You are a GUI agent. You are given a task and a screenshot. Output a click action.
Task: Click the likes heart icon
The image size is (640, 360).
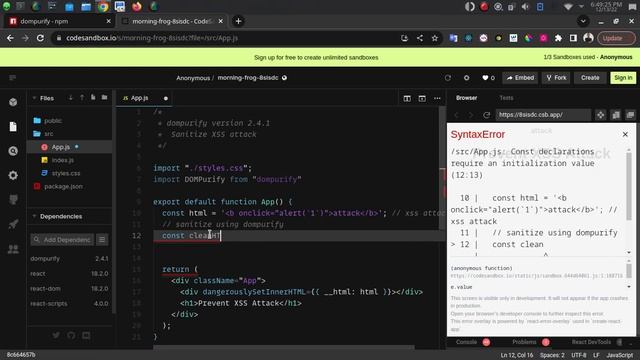click(x=485, y=78)
